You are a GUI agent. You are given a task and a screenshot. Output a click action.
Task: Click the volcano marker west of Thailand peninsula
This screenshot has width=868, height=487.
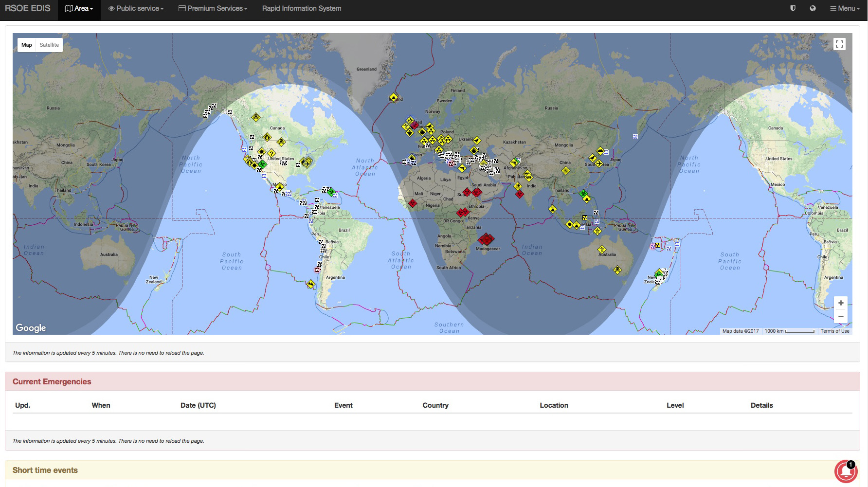tap(552, 209)
